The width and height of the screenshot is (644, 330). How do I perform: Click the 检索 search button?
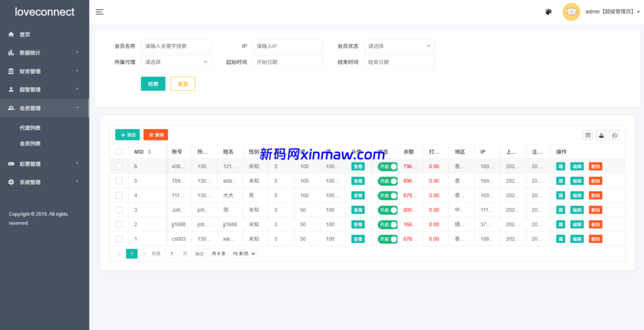[153, 84]
